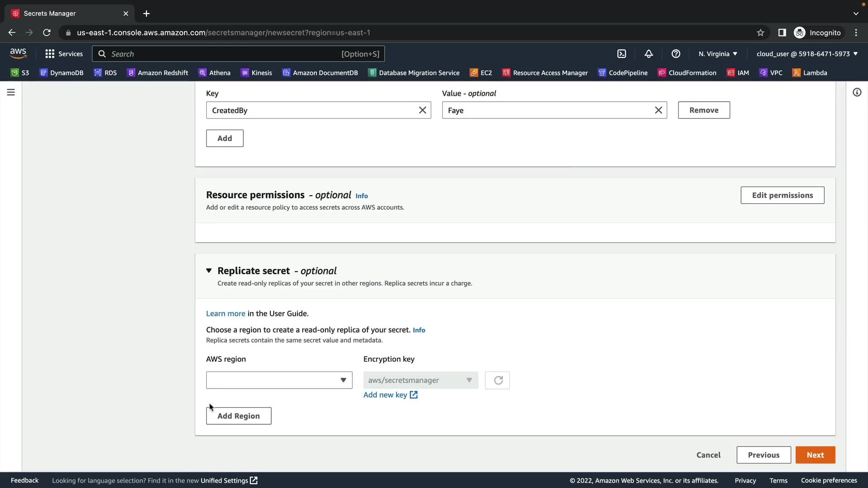Expand the left hamburger navigation menu
Screen dimensions: 868x488
click(x=11, y=92)
